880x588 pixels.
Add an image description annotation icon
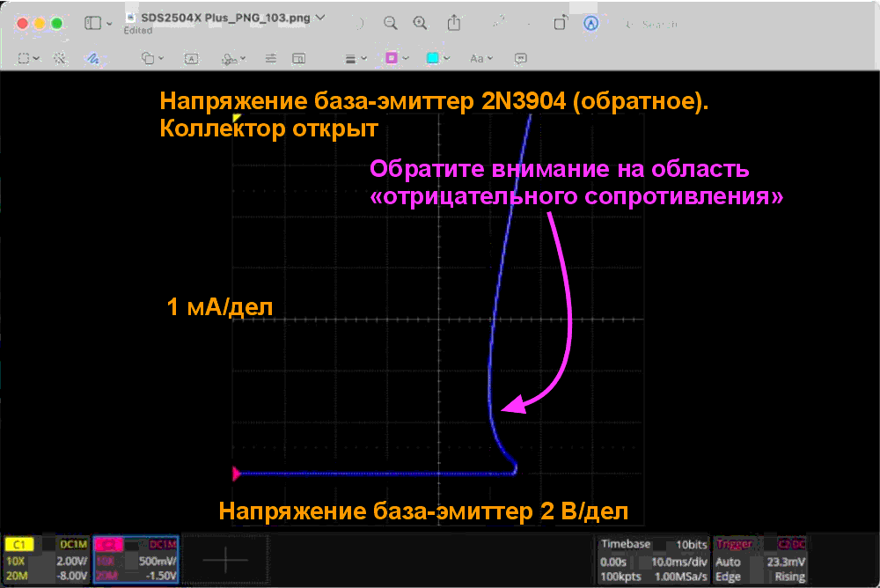point(521,58)
